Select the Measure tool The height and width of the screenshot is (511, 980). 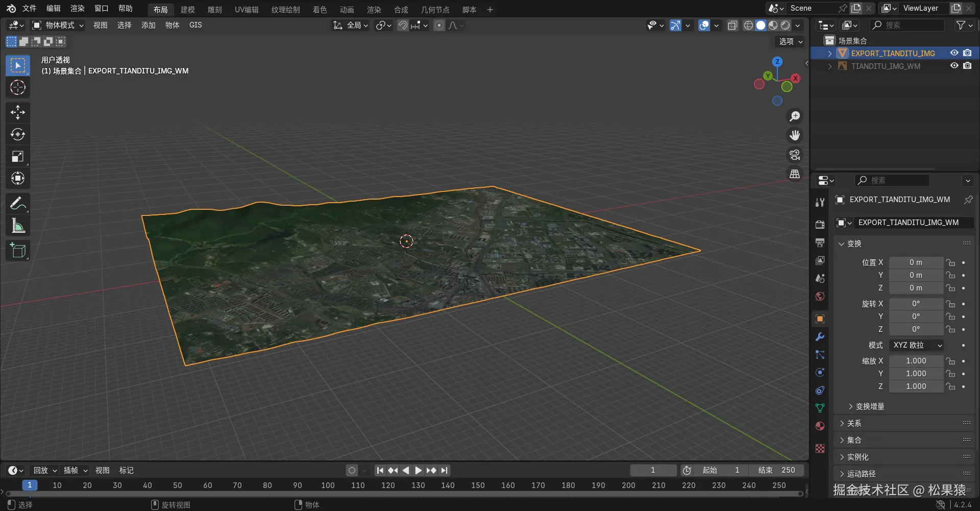tap(18, 226)
